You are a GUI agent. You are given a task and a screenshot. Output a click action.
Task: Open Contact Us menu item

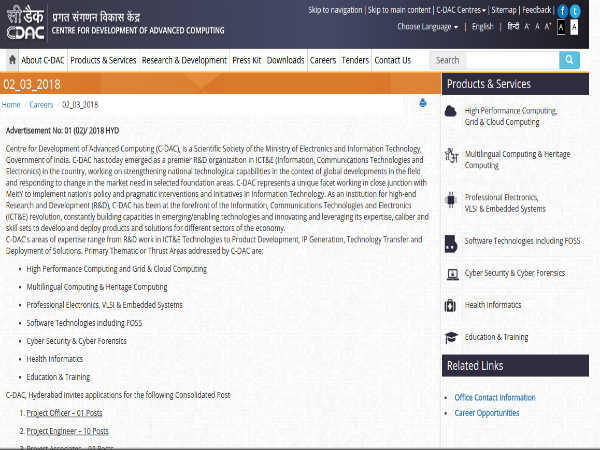point(393,60)
